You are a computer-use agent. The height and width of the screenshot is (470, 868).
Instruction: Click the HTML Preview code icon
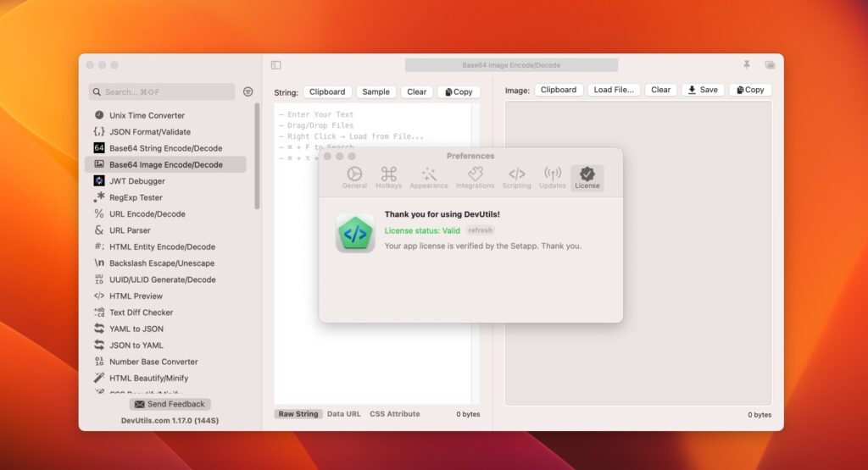pos(99,296)
